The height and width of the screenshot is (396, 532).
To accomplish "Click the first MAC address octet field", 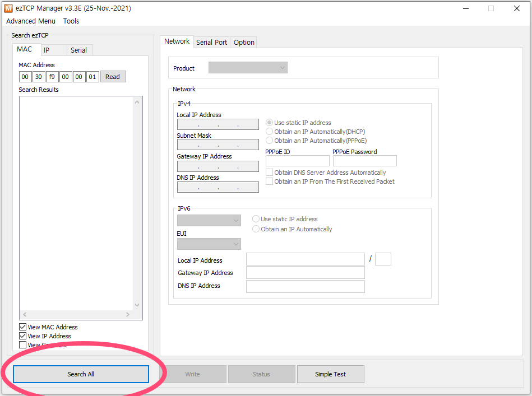I will (25, 77).
